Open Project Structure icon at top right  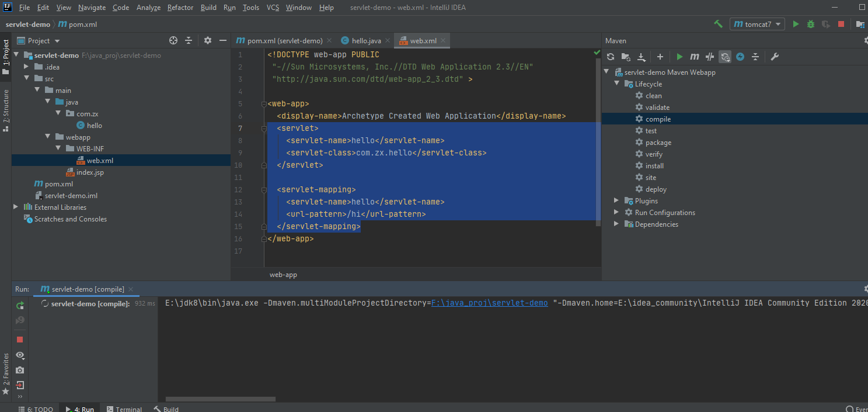[860, 24]
